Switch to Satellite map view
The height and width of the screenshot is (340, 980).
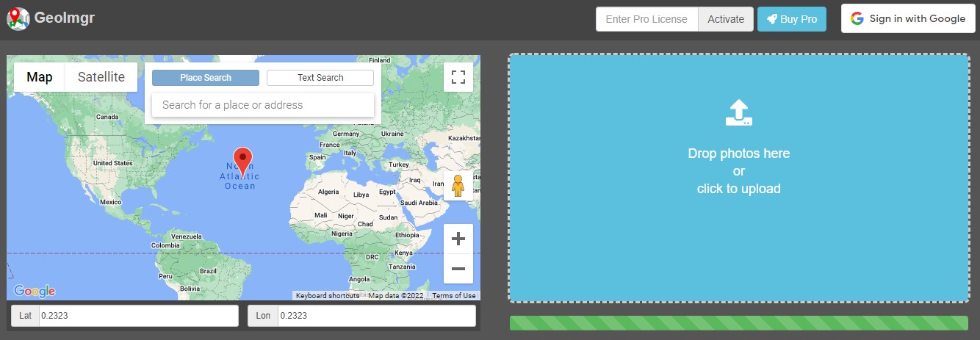[101, 77]
